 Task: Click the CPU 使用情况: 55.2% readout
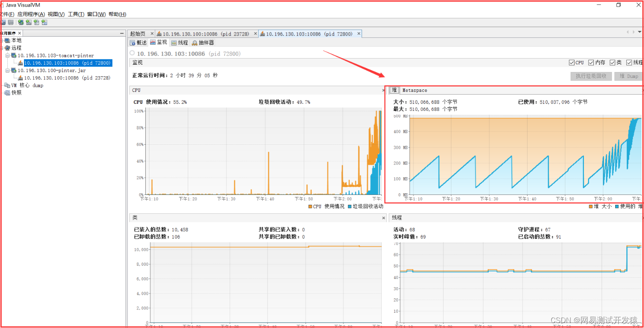(x=160, y=102)
